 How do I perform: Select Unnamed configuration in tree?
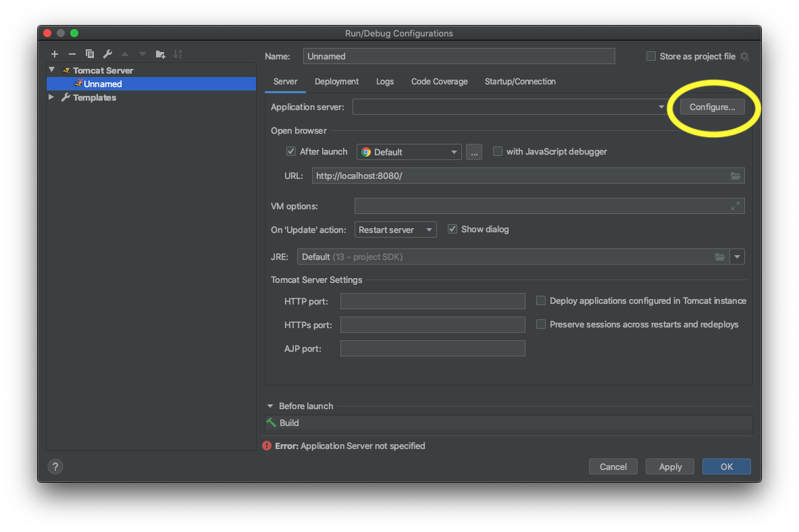click(x=151, y=84)
